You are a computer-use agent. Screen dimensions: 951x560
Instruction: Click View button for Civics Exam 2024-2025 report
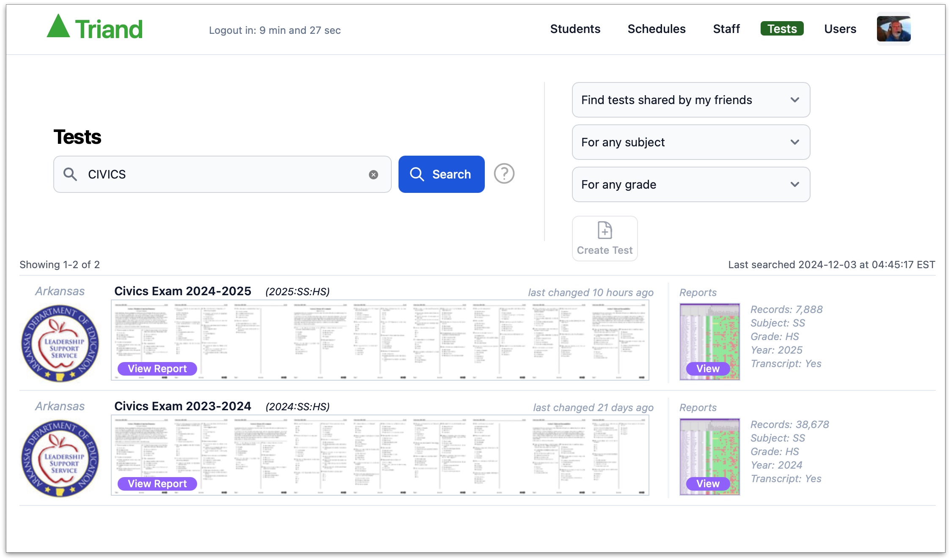point(708,368)
